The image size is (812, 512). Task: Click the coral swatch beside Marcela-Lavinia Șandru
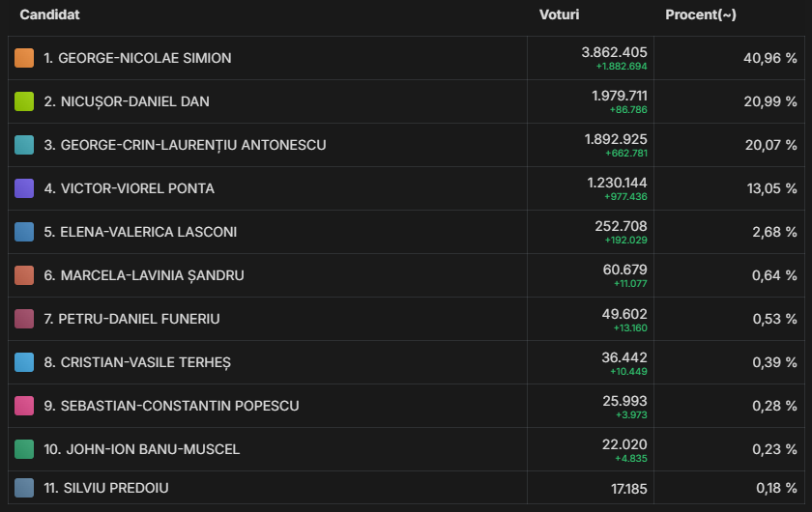click(x=24, y=275)
